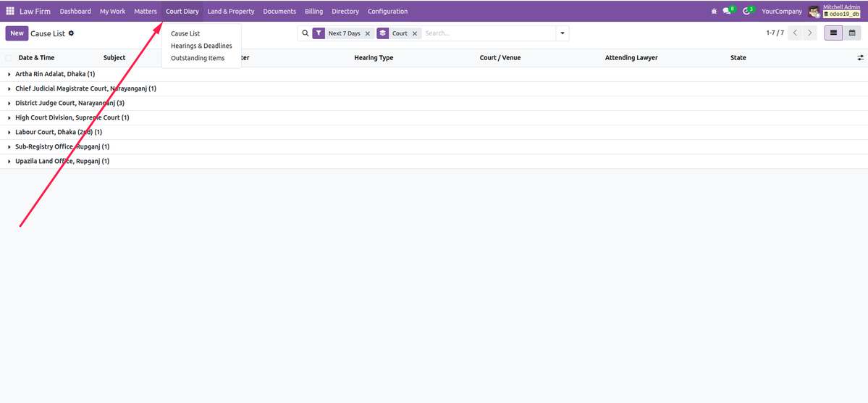The width and height of the screenshot is (868, 403).
Task: Click the search magnifier icon
Action: point(305,33)
